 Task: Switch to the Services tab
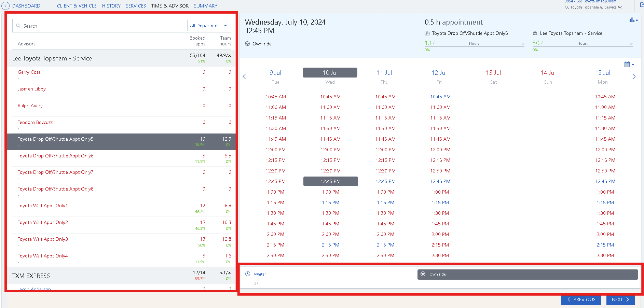coord(136,6)
